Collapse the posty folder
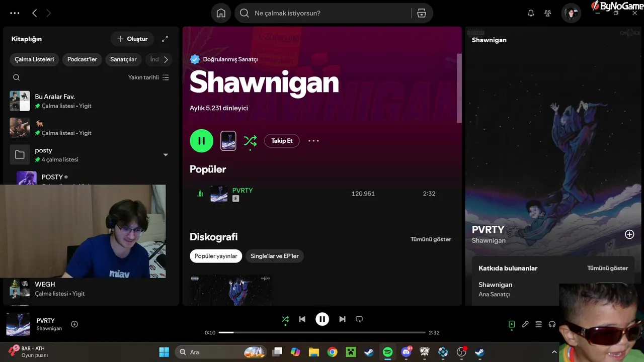Image resolution: width=644 pixels, height=362 pixels. point(166,155)
